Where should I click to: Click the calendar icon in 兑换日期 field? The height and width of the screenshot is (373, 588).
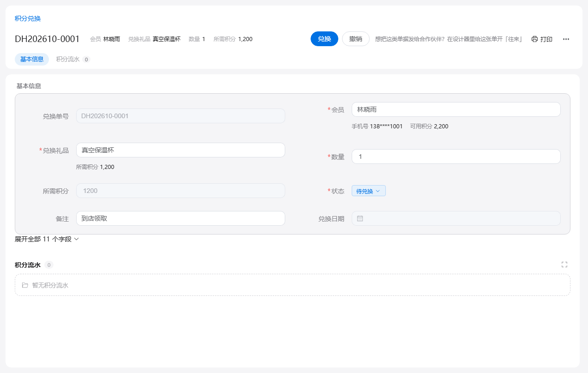click(360, 218)
